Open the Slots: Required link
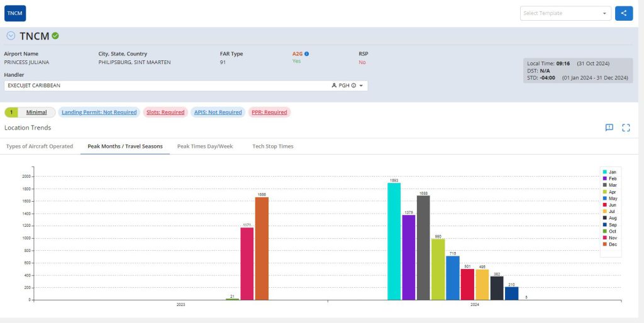Viewport: 644px width, 323px height. tap(165, 112)
